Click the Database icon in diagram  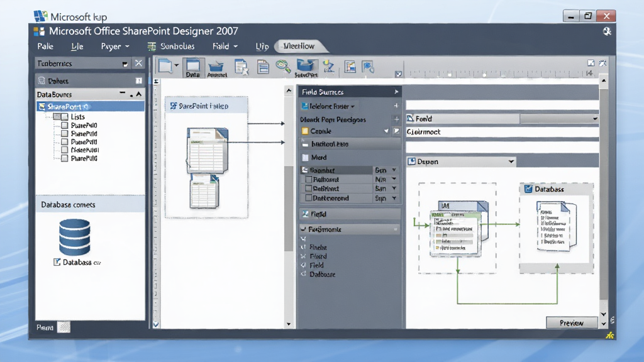pyautogui.click(x=528, y=189)
